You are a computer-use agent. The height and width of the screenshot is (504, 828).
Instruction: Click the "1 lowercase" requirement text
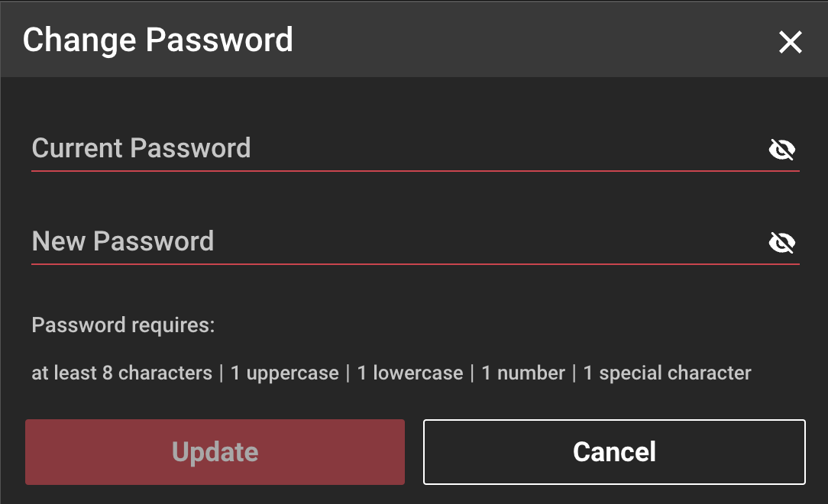pyautogui.click(x=410, y=373)
